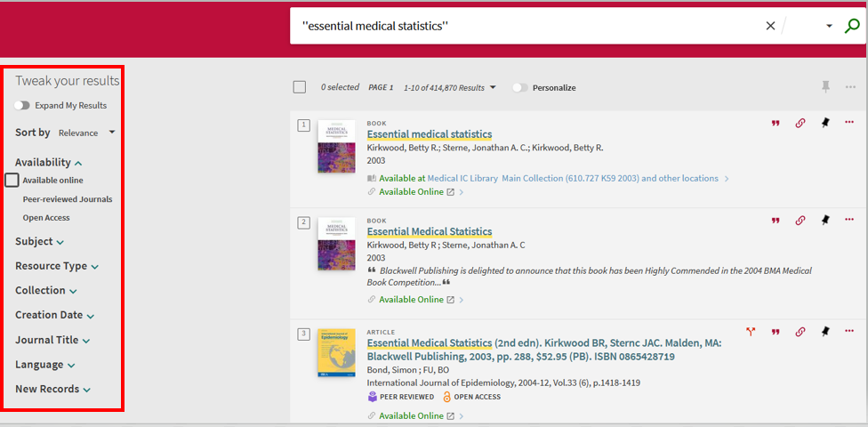Check the Available online checkbox
The width and height of the screenshot is (868, 427).
click(x=12, y=180)
